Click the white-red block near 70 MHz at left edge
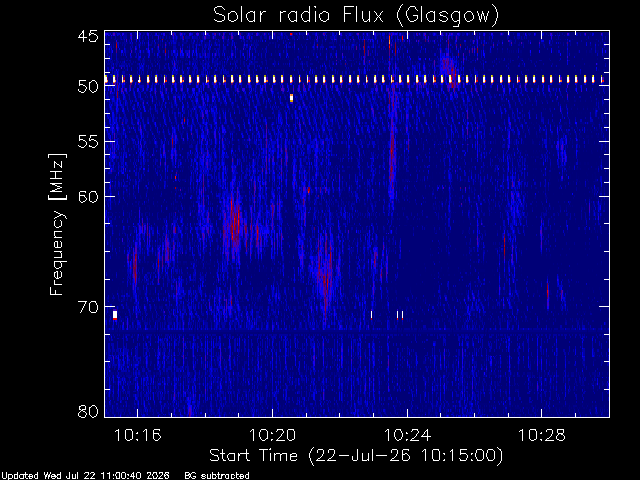Viewport: 640px width, 480px height. 115,315
